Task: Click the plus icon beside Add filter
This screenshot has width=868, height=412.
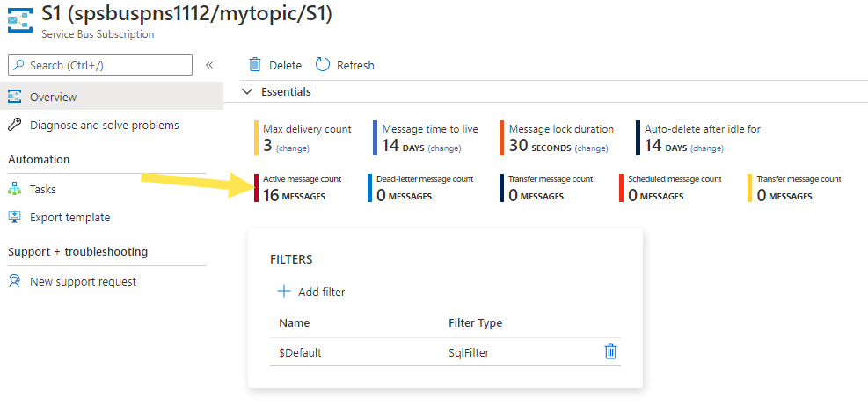Action: [283, 292]
